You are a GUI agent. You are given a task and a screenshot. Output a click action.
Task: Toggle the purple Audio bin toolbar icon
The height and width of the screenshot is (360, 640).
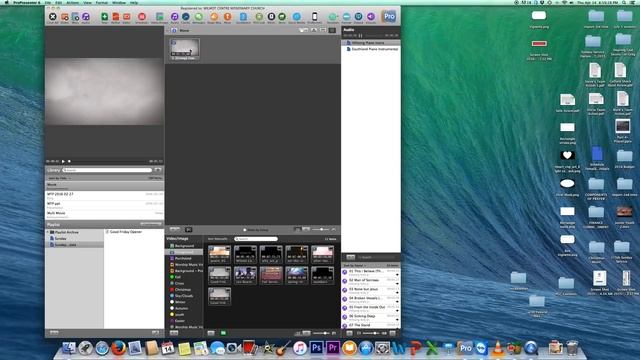pyautogui.click(x=174, y=17)
